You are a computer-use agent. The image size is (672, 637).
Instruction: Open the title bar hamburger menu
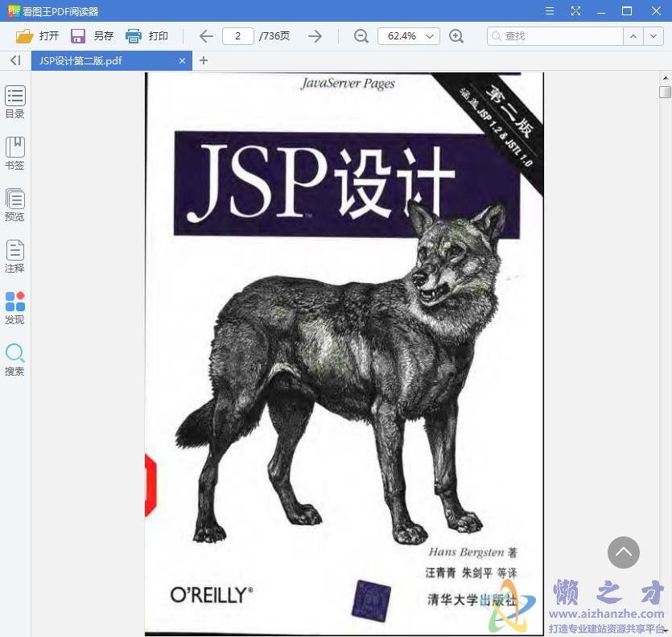[550, 10]
